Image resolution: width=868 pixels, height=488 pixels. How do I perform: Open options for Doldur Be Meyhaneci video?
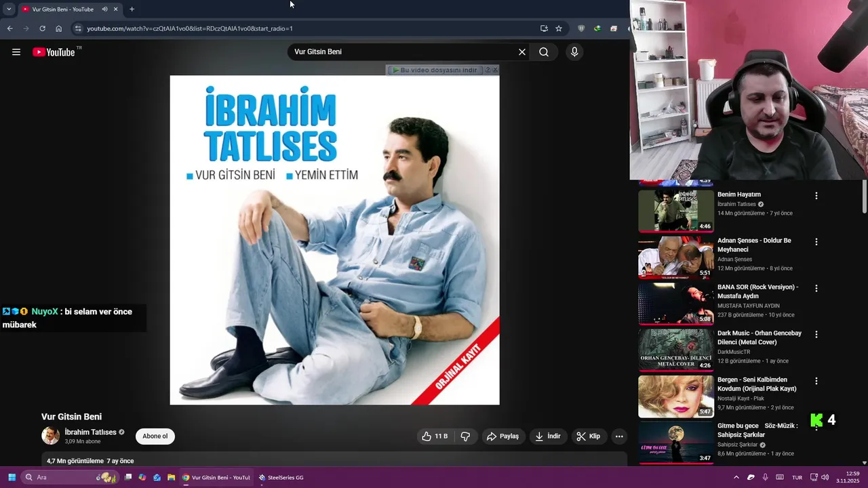click(x=816, y=242)
